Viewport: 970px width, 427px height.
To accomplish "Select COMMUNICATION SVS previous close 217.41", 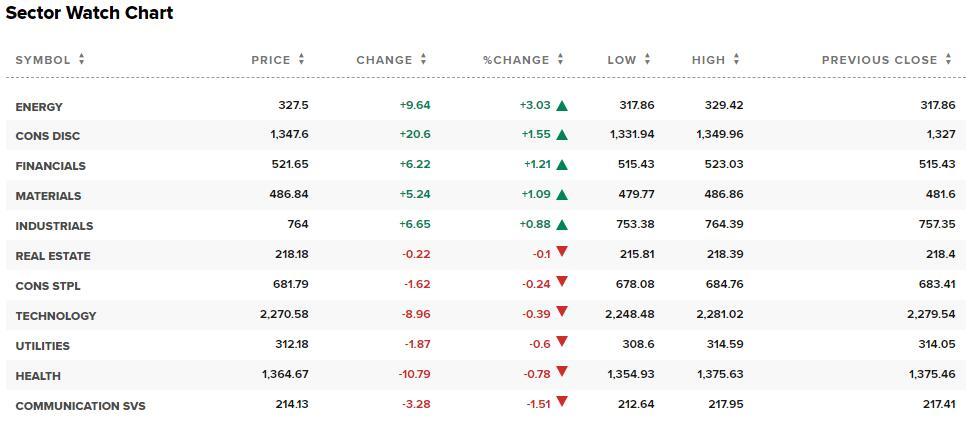I will [938, 404].
